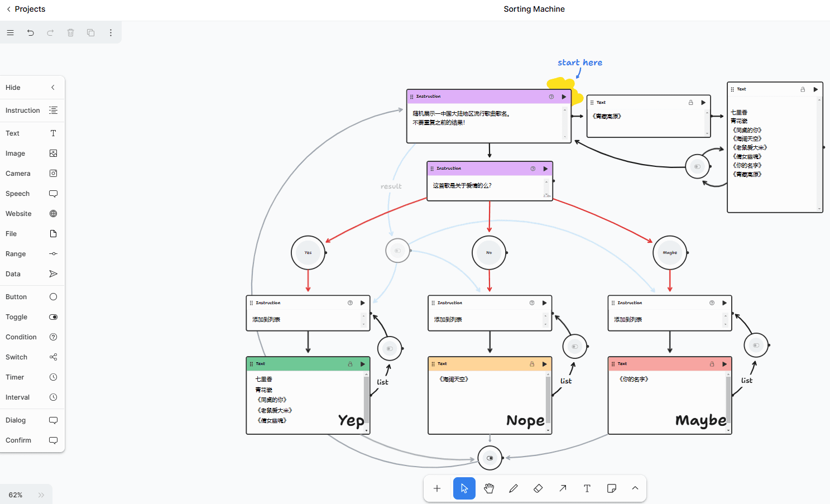Screen dimensions: 830x504
Task: Add a Website card
Action: (32, 214)
